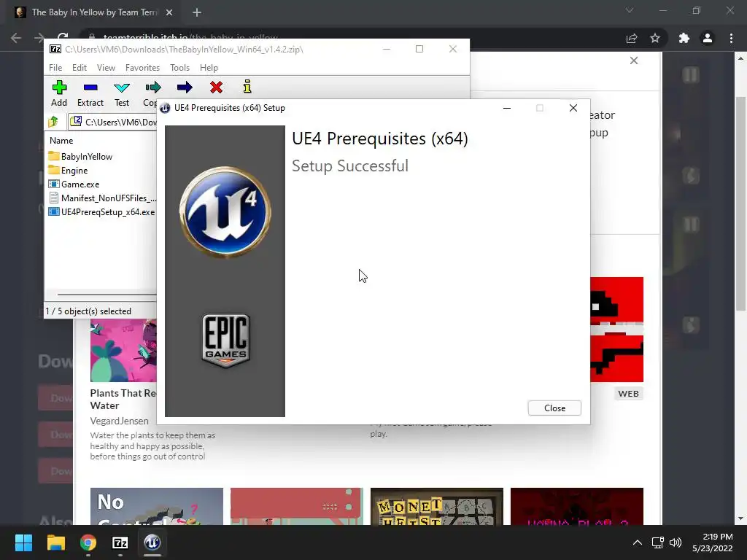The height and width of the screenshot is (560, 747).
Task: Click the volume speaker tray icon
Action: (676, 542)
